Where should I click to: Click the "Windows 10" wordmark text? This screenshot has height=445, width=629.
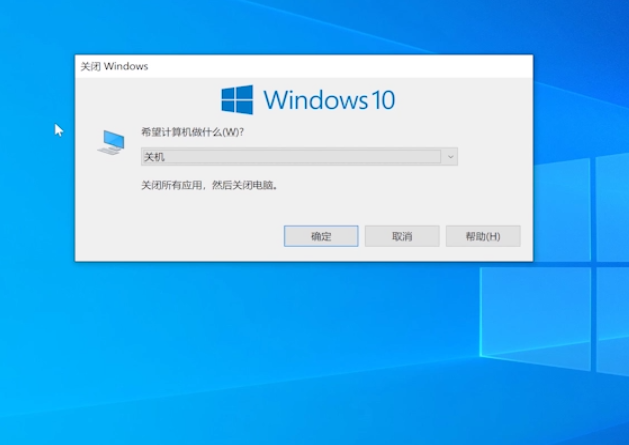coord(329,100)
